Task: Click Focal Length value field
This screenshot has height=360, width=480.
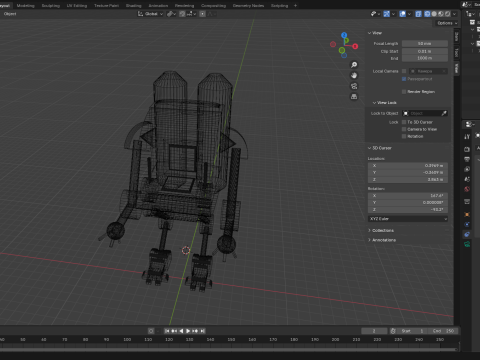Action: [x=425, y=44]
